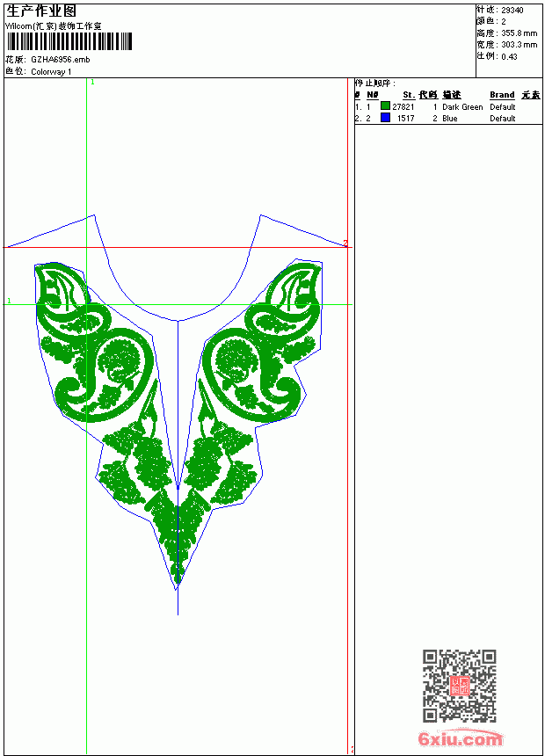Click the St. column header
545x756 pixels.
pos(409,95)
